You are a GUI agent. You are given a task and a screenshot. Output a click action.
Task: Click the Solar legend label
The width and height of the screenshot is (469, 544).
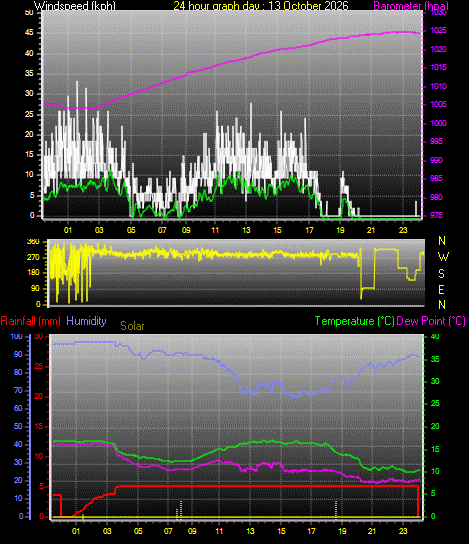132,326
